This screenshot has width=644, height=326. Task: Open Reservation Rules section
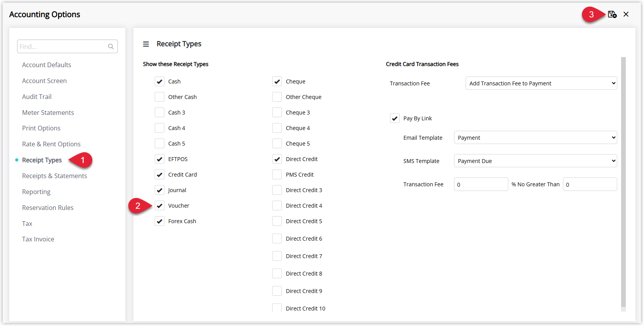[48, 208]
